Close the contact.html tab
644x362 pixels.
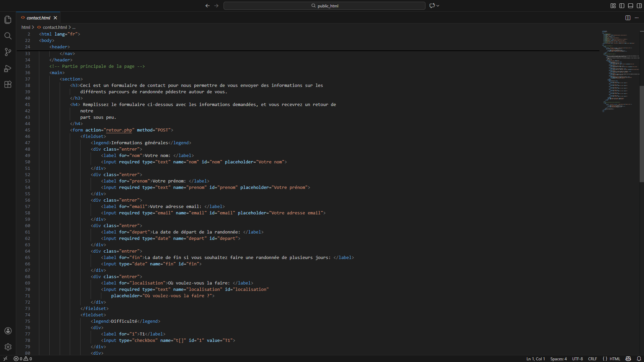click(55, 18)
